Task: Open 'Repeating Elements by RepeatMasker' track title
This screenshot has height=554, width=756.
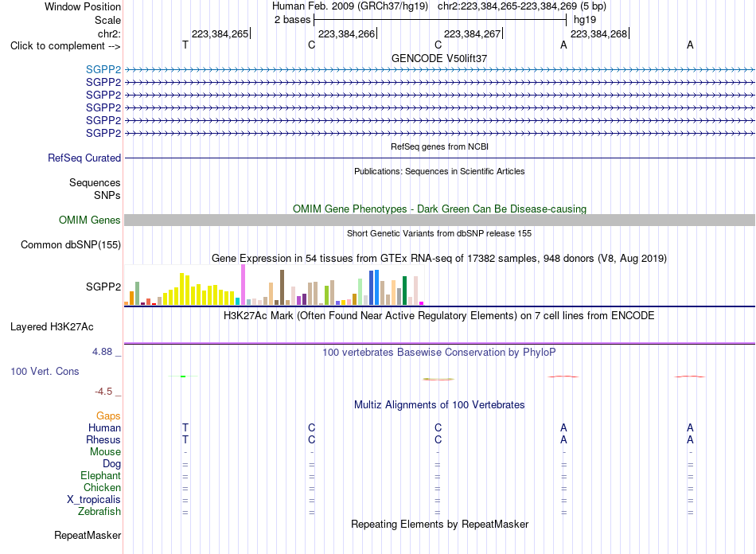Action: coord(440,524)
